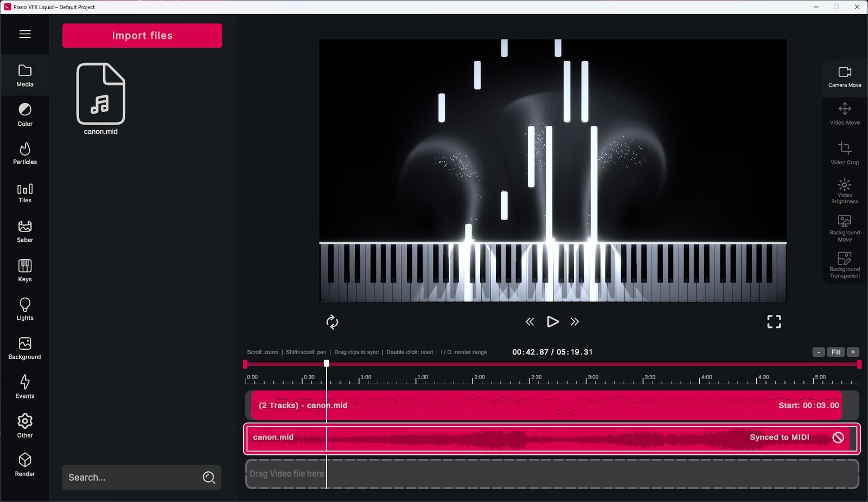Open the Color settings panel

tap(25, 115)
